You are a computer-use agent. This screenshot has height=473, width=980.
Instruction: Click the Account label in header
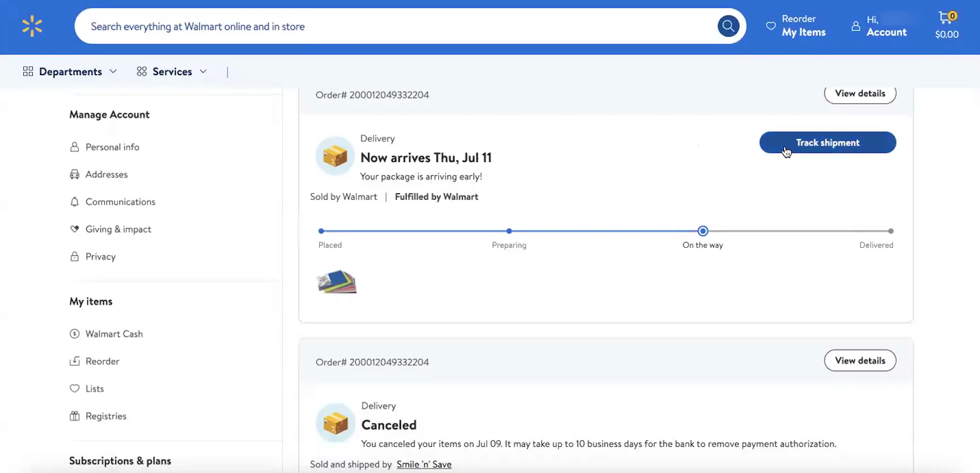886,32
